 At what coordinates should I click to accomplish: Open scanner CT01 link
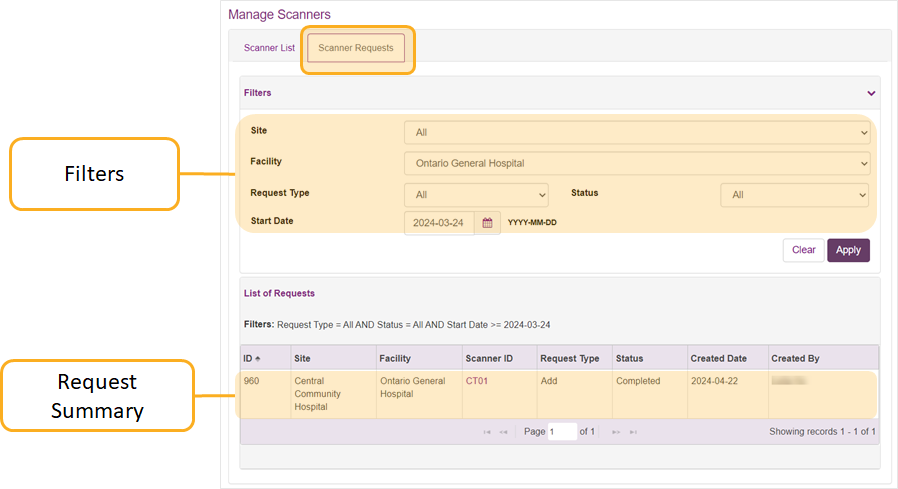coord(476,381)
